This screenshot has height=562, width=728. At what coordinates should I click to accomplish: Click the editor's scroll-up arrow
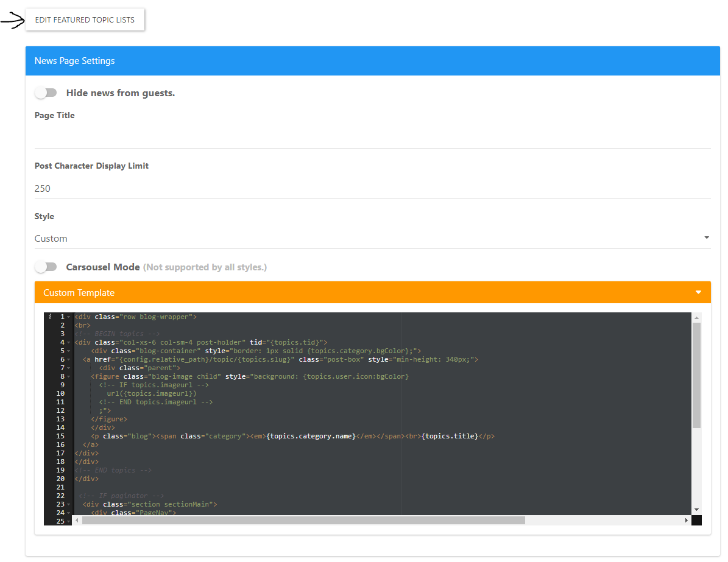point(696,317)
